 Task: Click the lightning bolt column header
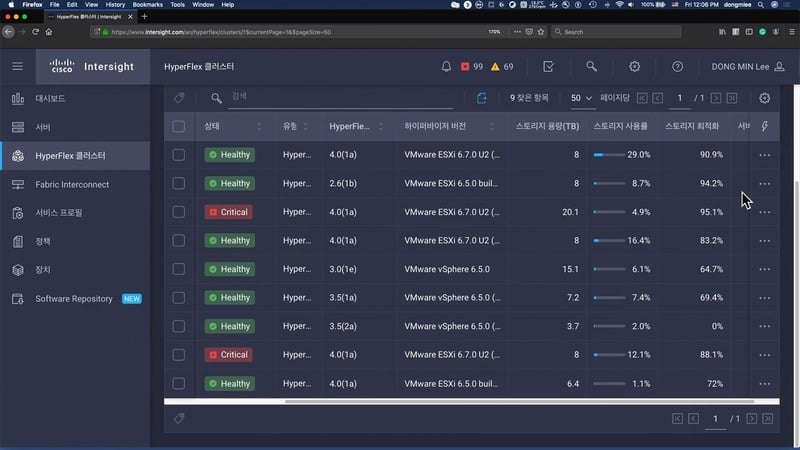764,126
